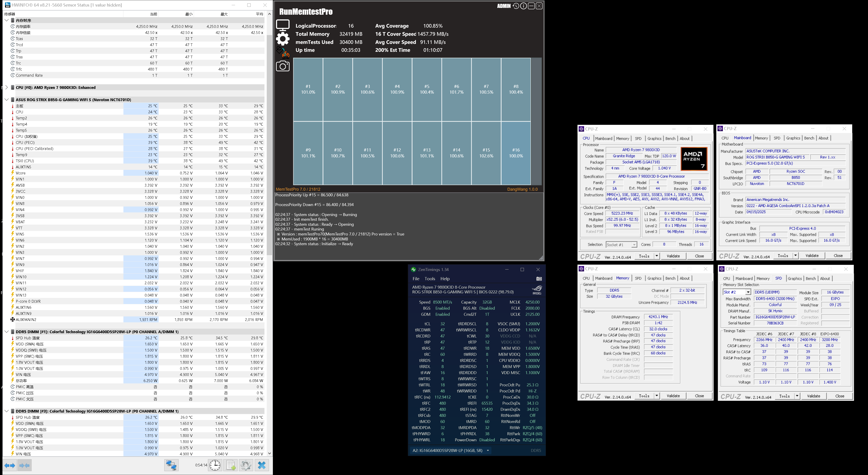868x475 pixels.
Task: Click memtest tile #15 at 102.6%
Action: click(x=486, y=153)
